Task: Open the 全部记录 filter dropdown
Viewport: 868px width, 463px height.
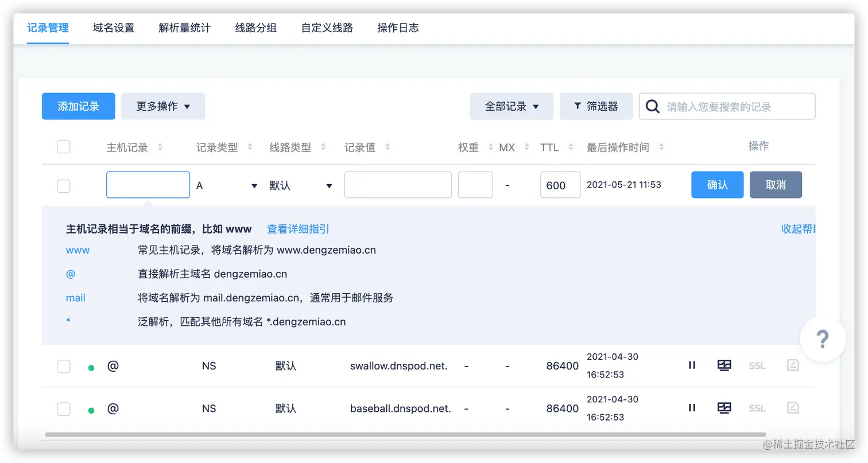Action: (511, 106)
